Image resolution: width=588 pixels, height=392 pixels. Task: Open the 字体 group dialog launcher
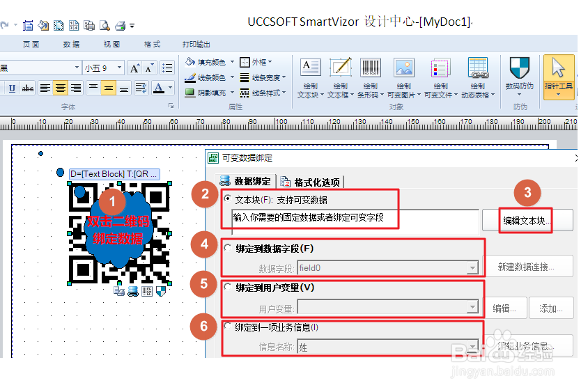(171, 106)
